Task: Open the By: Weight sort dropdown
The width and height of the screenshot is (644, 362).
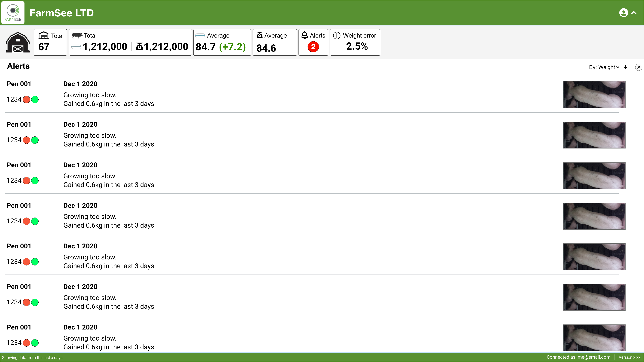Action: [x=604, y=67]
